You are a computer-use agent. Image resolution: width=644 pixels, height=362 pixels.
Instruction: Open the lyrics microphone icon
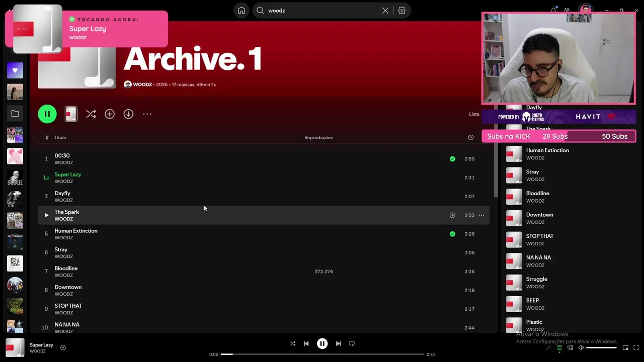(x=548, y=348)
